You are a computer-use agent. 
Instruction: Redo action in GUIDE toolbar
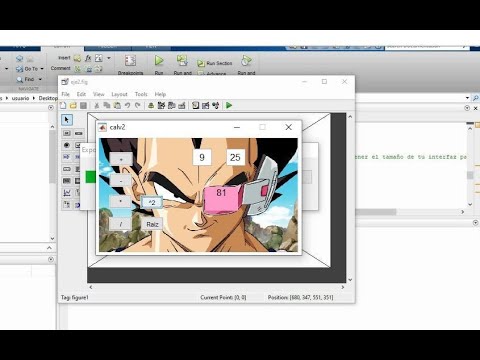pyautogui.click(x=137, y=106)
